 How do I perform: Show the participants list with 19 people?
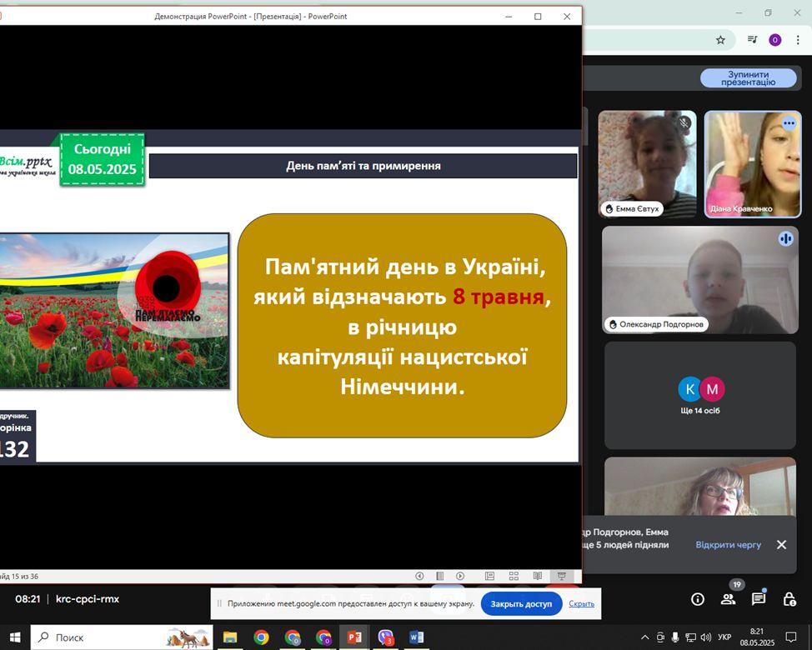pyautogui.click(x=729, y=599)
